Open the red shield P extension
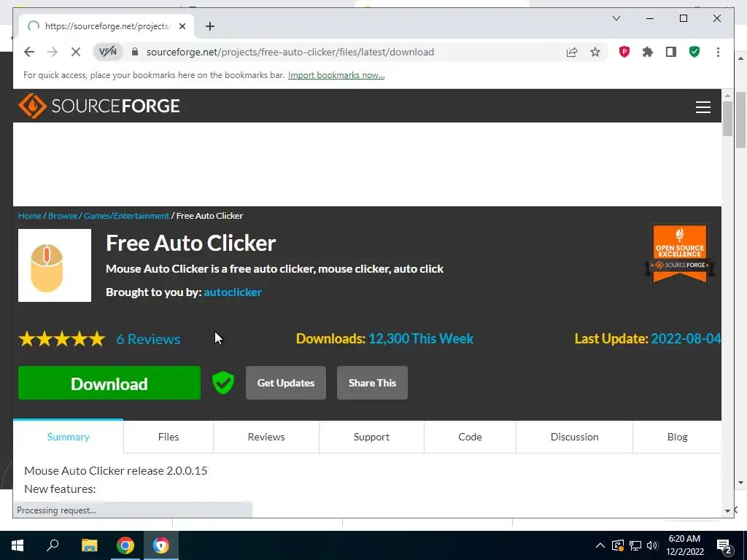 tap(624, 52)
